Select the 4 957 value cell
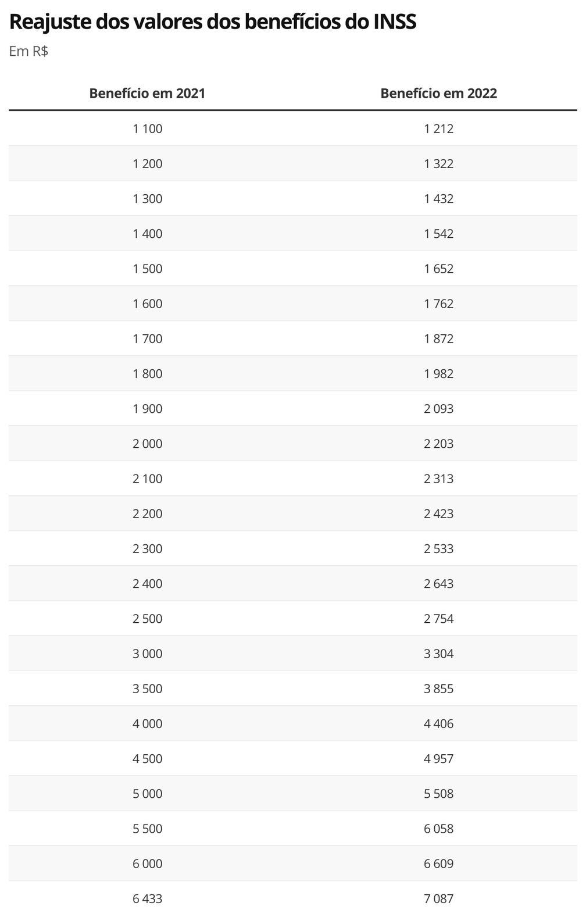 coord(438,758)
